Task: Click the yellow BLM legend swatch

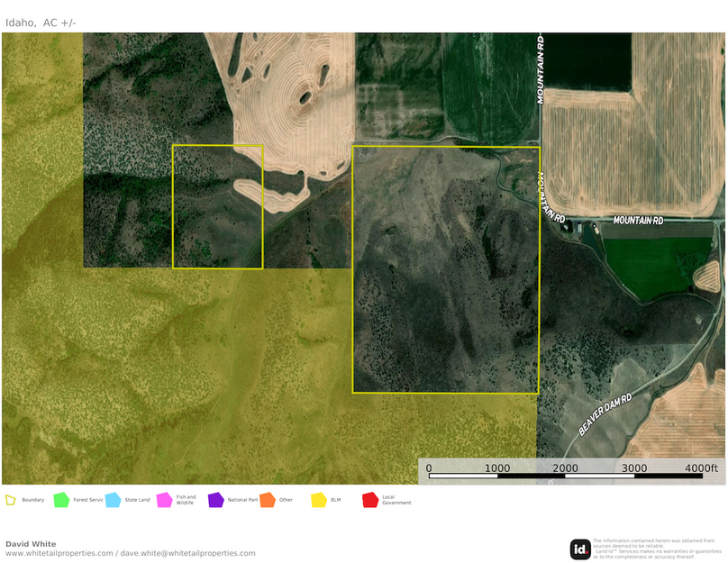Action: (318, 500)
